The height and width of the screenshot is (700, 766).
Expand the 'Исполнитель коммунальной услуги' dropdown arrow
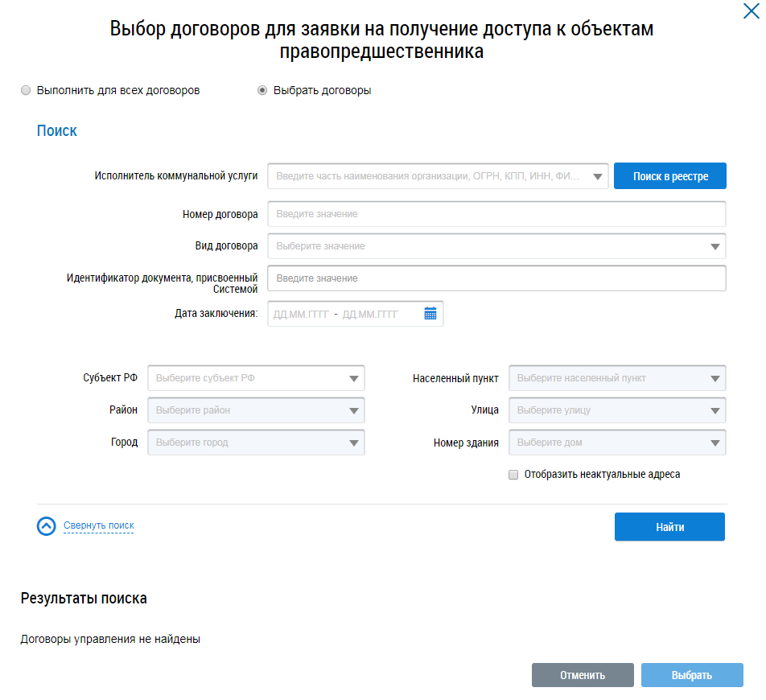[597, 176]
